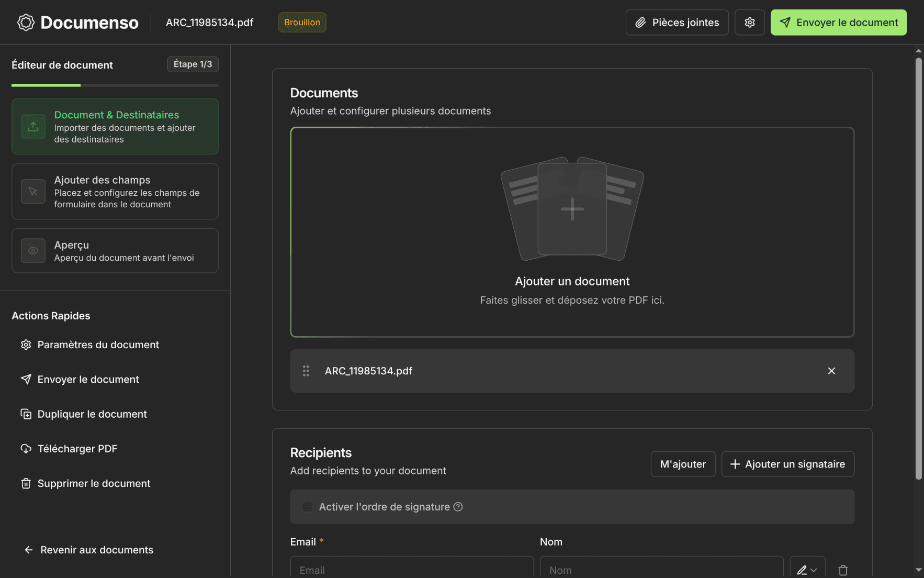924x578 pixels.
Task: Remove ARC_11985134.pdf with the X icon
Action: (831, 371)
